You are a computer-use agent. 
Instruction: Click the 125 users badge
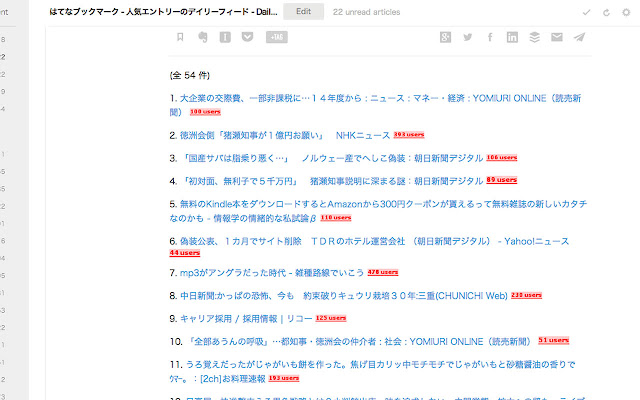(331, 318)
